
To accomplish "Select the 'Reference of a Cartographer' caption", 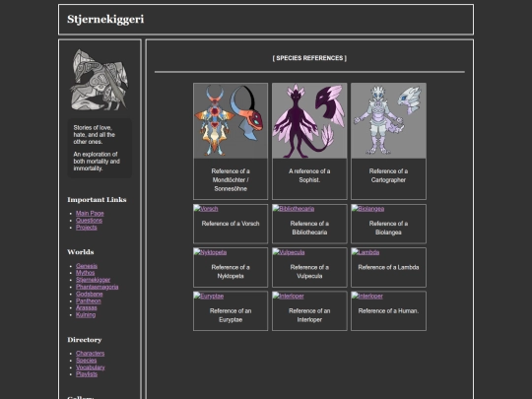I will pos(388,175).
